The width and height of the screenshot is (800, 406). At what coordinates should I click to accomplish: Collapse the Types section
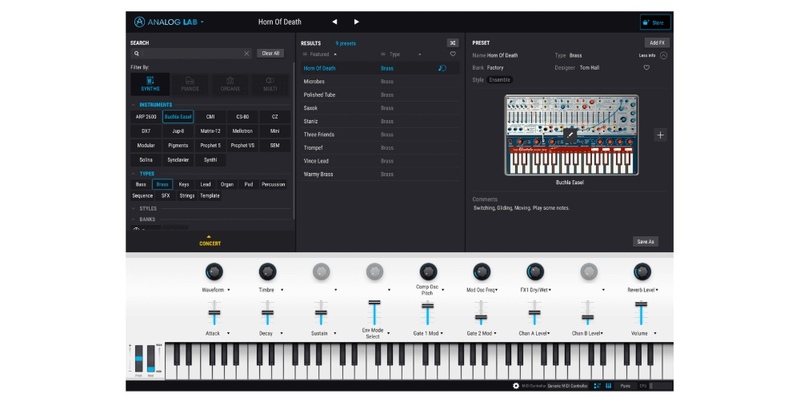134,174
